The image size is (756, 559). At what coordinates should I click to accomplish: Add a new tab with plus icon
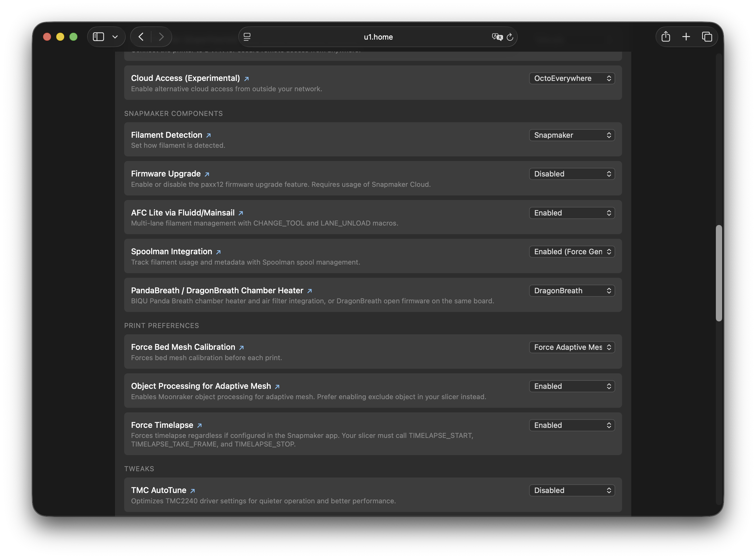(686, 36)
